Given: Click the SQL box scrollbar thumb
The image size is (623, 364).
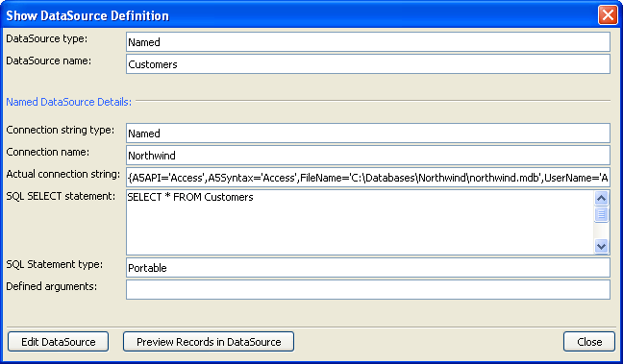Looking at the screenshot, I should [x=602, y=214].
